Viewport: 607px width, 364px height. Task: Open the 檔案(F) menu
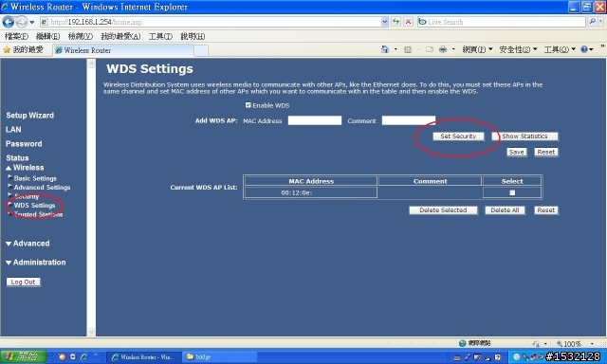(x=17, y=36)
